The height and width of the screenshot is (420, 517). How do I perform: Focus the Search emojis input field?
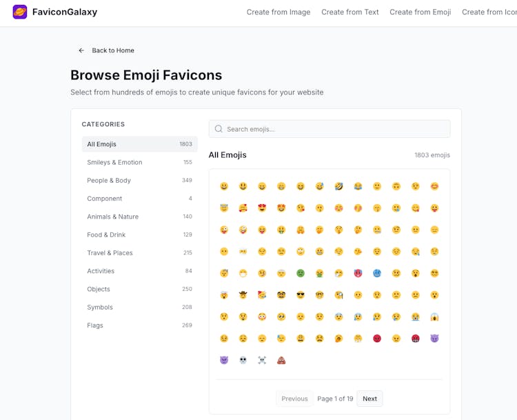[330, 129]
